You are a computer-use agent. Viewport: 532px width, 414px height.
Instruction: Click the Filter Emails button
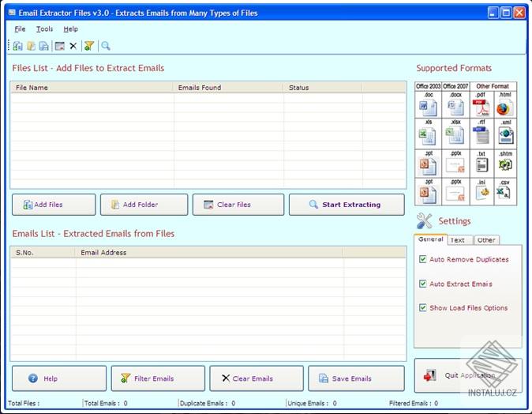pyautogui.click(x=158, y=378)
